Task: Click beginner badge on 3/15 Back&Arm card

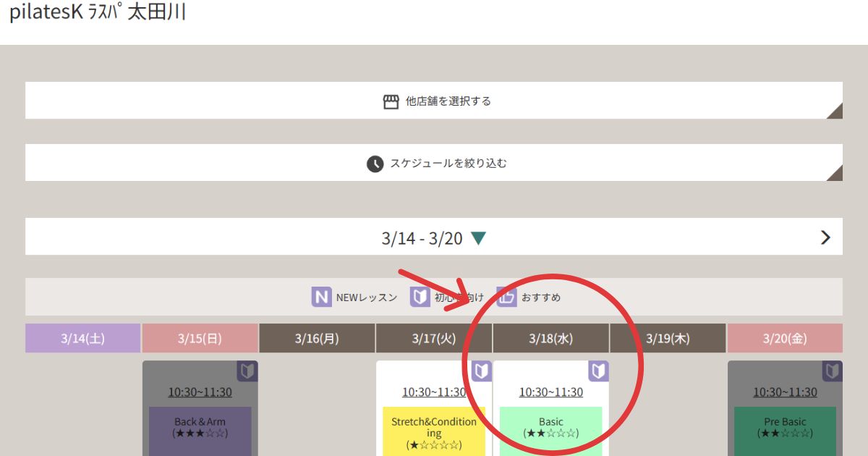Action: point(247,371)
